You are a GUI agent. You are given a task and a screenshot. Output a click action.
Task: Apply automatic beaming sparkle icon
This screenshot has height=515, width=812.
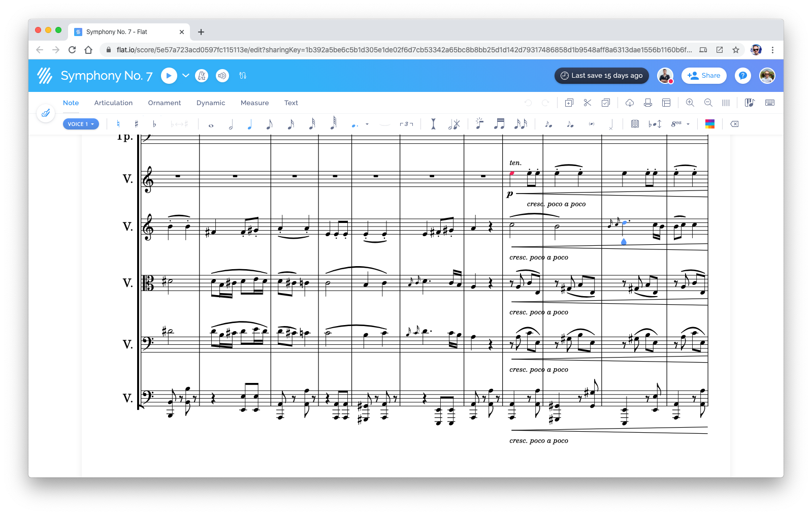(x=479, y=123)
